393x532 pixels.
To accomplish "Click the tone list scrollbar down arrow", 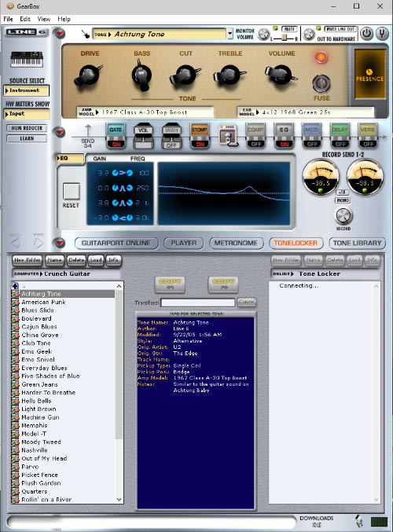I will pos(119,500).
